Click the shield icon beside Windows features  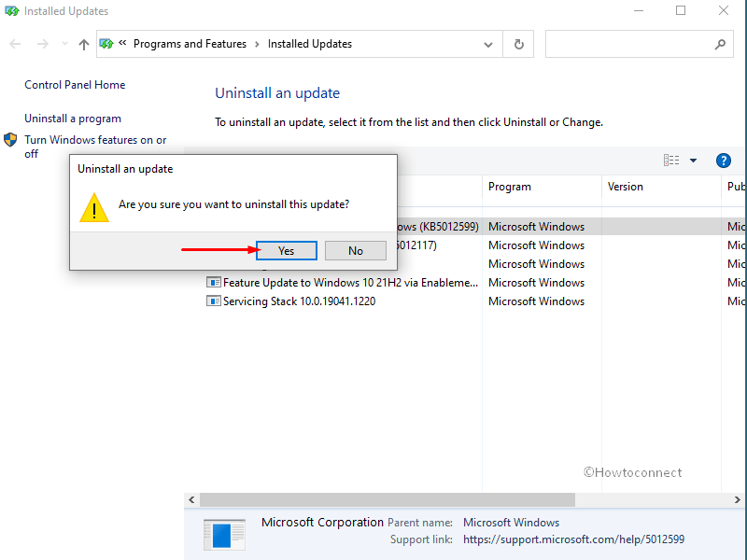coord(10,140)
